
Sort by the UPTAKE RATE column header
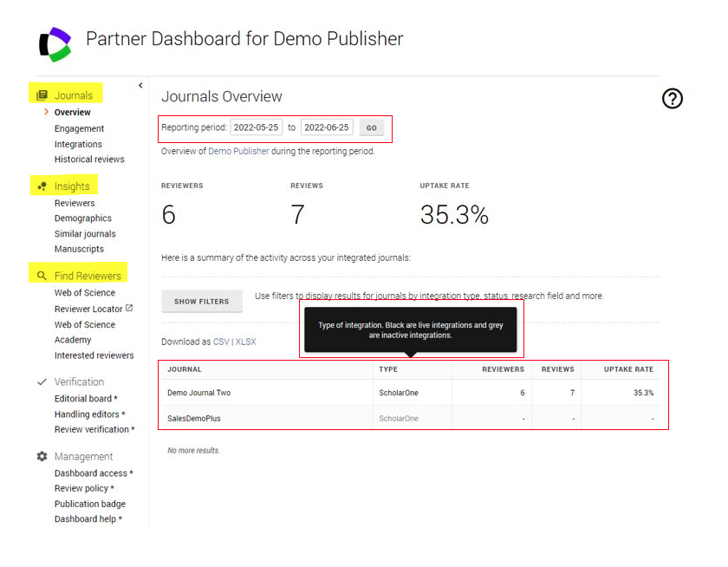point(628,369)
